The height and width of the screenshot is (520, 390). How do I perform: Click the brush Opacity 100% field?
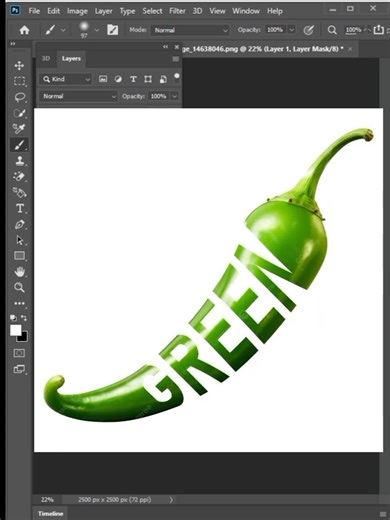275,30
